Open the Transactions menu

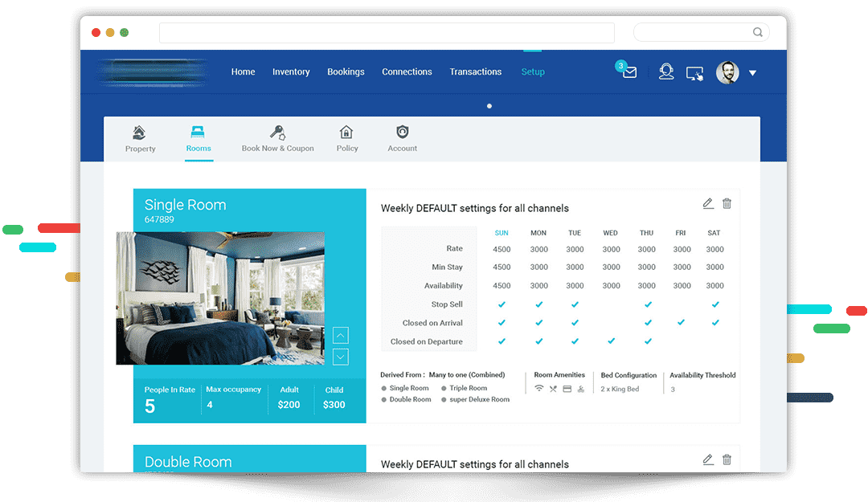[476, 72]
